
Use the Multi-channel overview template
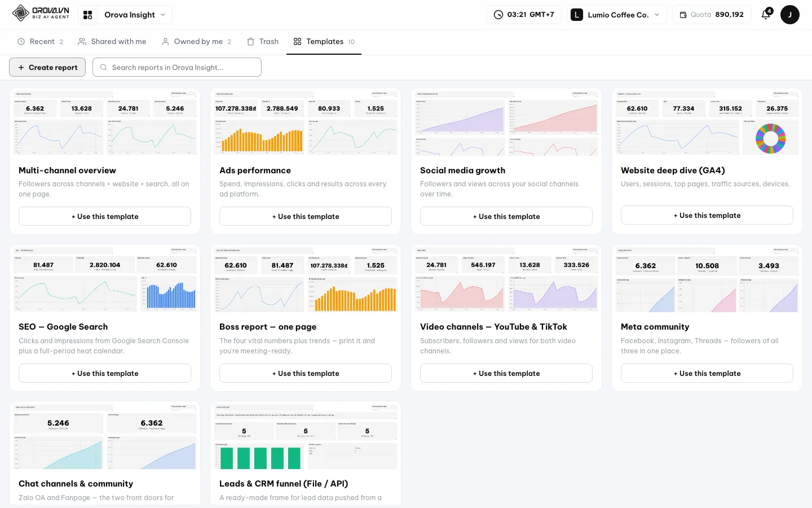click(x=105, y=216)
